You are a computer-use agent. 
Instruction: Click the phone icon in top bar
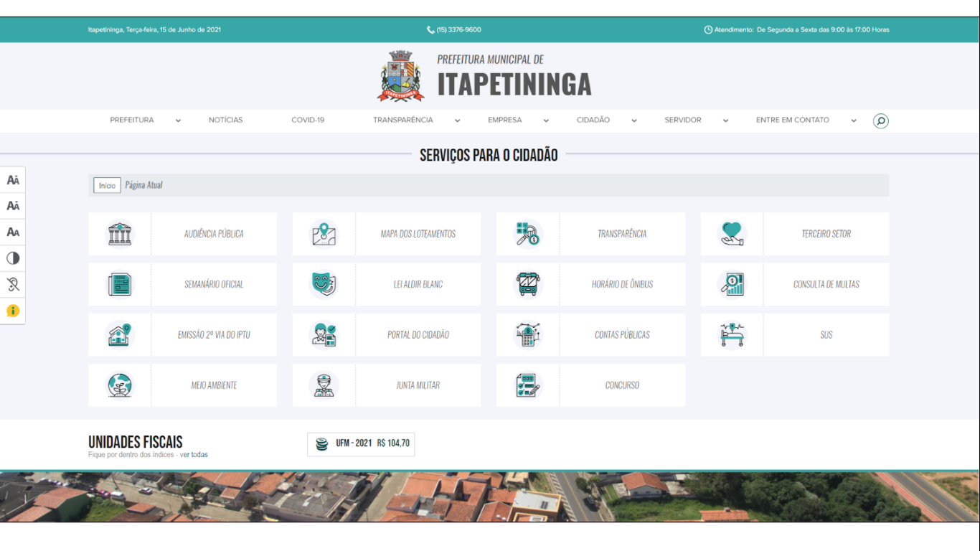coord(430,30)
